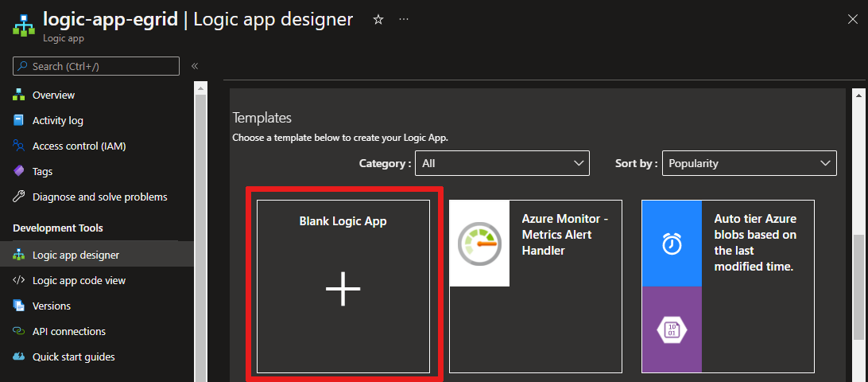
Task: Focus the Search (Ctrl+/) field
Action: pos(96,66)
